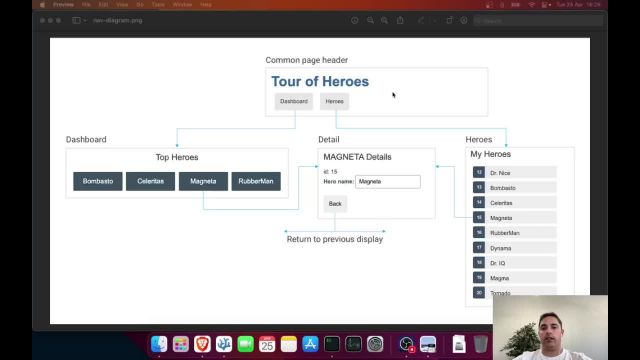Click the Tour of Heroes heading in diagram

pos(320,81)
